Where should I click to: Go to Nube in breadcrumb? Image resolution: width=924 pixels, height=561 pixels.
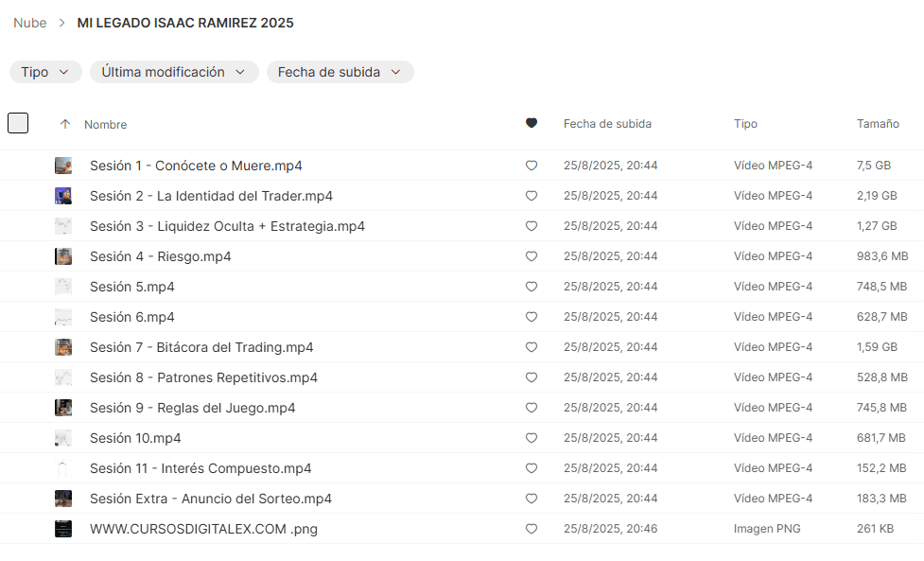click(x=30, y=23)
